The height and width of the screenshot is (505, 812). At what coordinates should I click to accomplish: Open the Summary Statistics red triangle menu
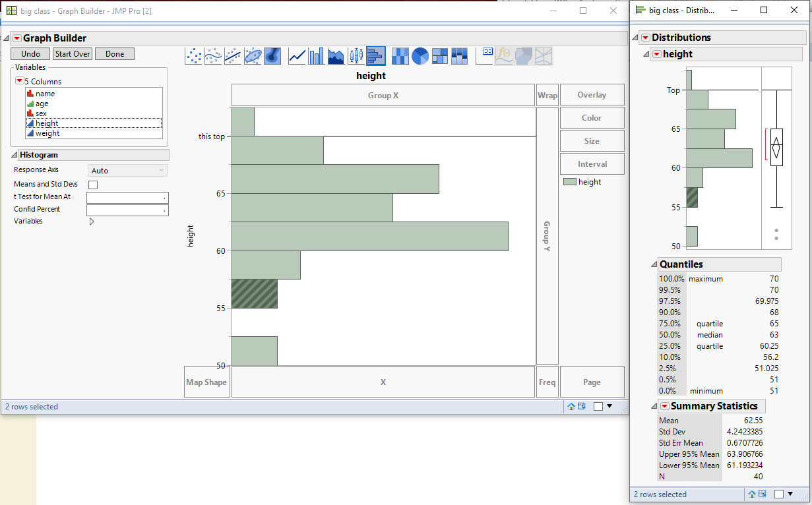click(664, 406)
